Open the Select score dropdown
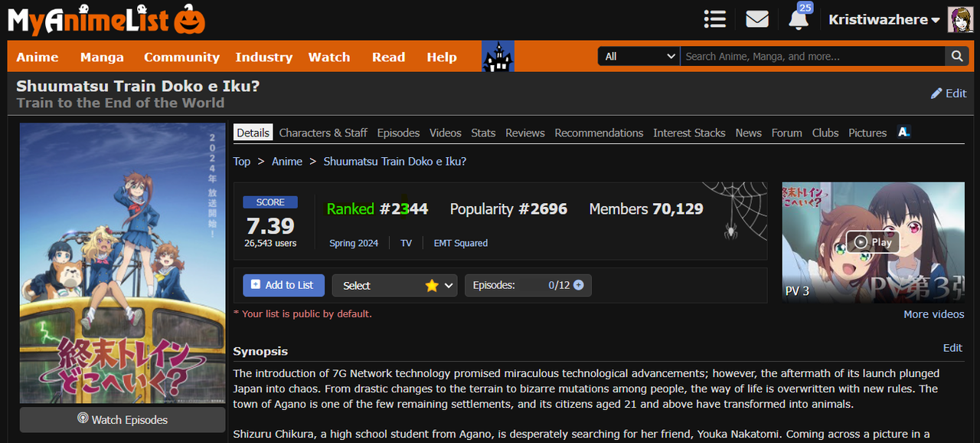Viewport: 980px width, 443px height. 394,285
